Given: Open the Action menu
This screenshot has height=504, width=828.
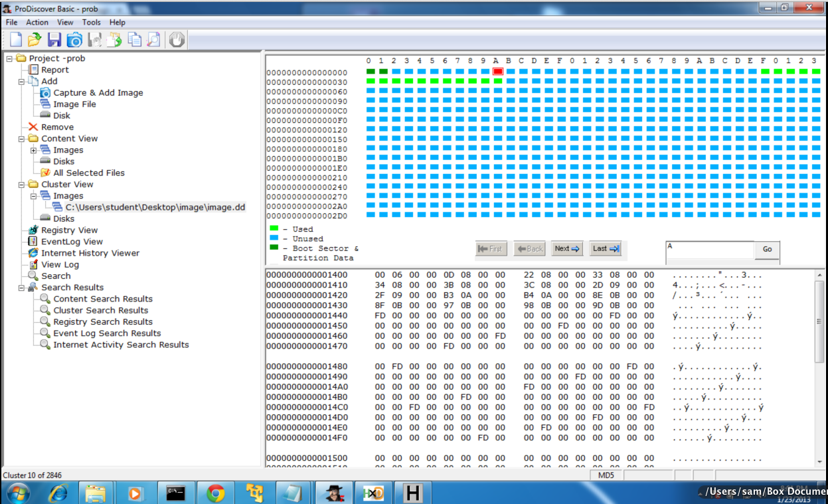Looking at the screenshot, I should tap(37, 22).
